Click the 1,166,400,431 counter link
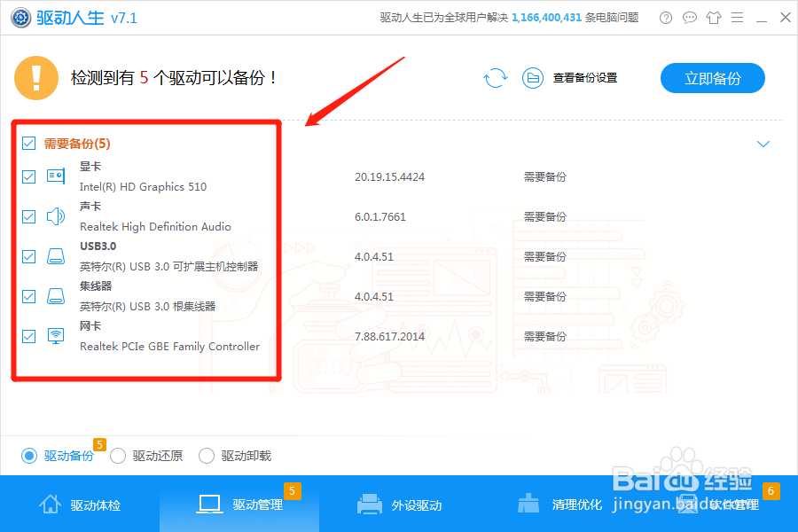The width and height of the screenshot is (798, 532). (546, 18)
